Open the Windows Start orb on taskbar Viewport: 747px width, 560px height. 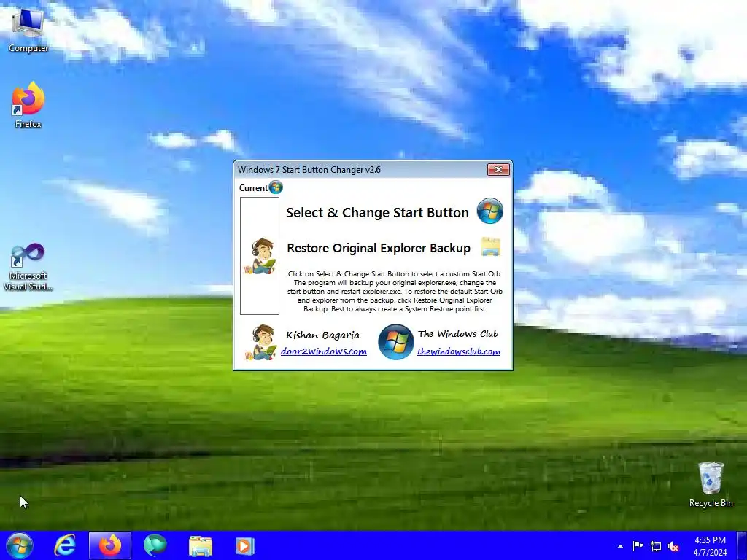pos(20,545)
